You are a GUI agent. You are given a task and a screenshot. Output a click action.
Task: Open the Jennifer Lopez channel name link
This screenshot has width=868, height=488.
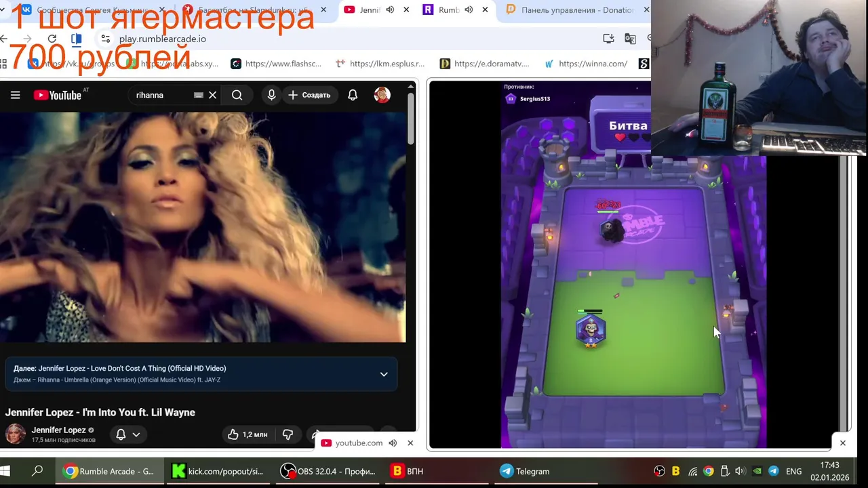[58, 430]
